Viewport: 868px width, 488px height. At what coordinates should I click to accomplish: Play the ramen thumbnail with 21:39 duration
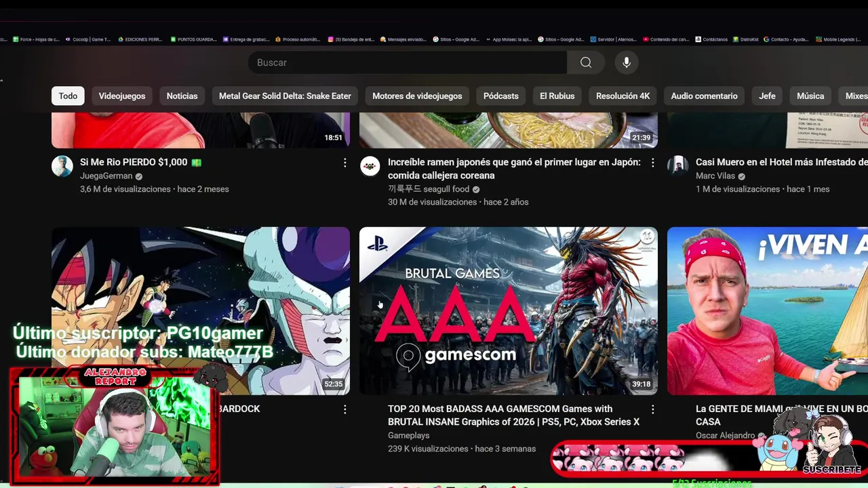[x=509, y=130]
